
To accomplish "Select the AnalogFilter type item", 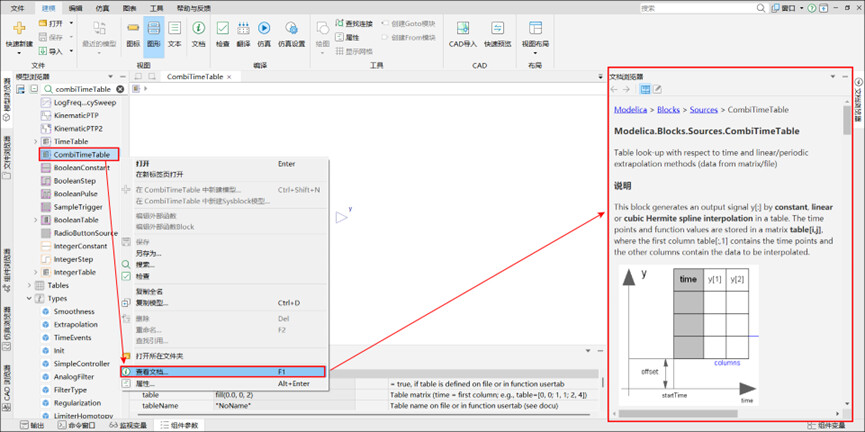I will pos(74,376).
